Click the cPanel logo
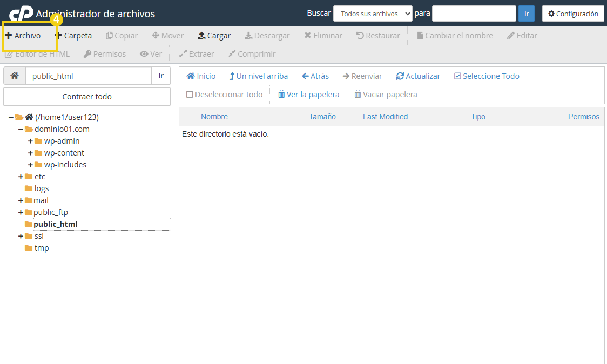Image resolution: width=607 pixels, height=364 pixels. 21,13
